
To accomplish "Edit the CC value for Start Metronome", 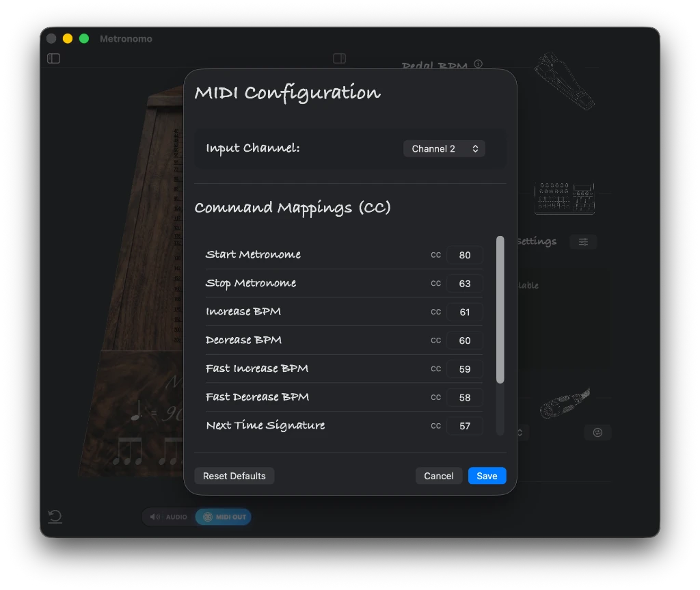I will click(465, 255).
